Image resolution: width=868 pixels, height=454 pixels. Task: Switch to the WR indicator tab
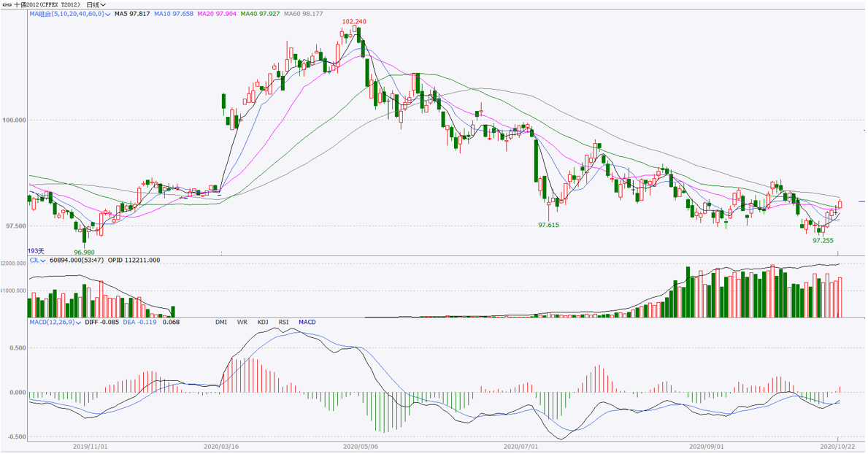pos(242,322)
